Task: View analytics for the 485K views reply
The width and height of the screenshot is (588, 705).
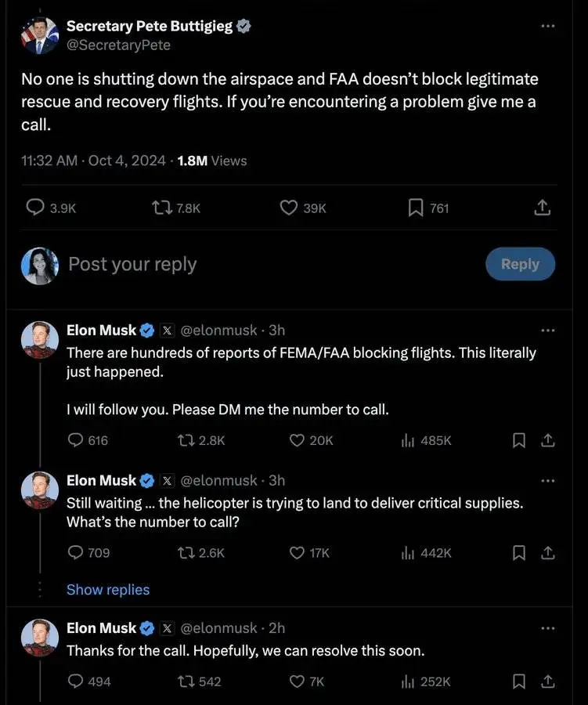Action: coord(407,440)
